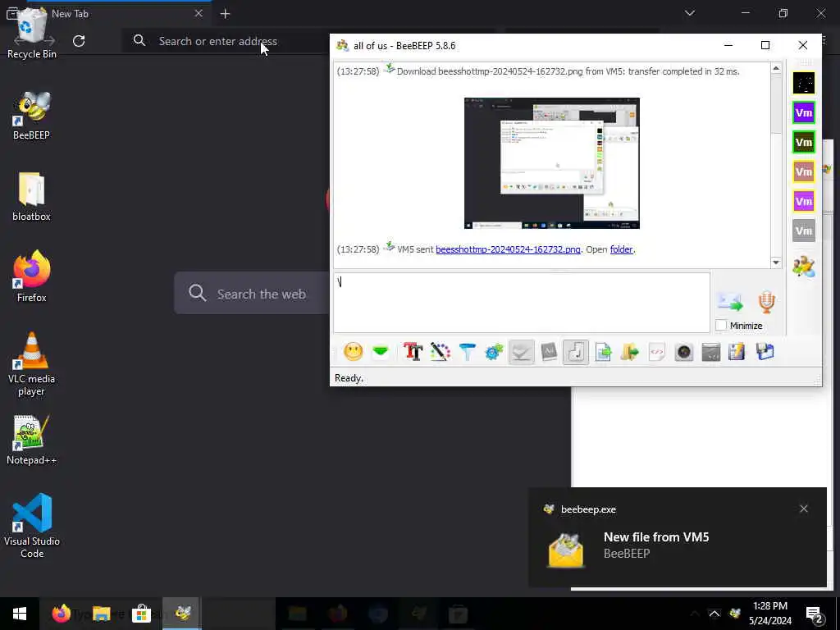Select the black starry user avatar
840x630 pixels.
point(804,83)
